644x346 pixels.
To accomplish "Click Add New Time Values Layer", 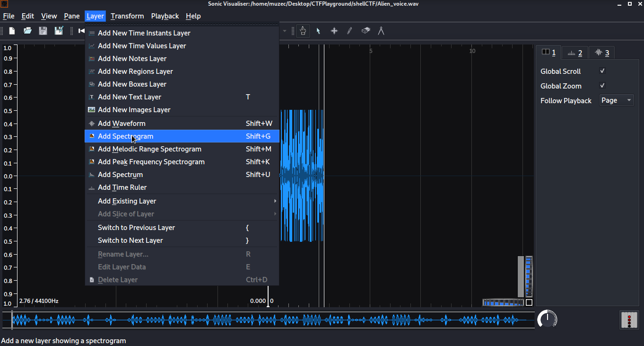I will coord(182,46).
